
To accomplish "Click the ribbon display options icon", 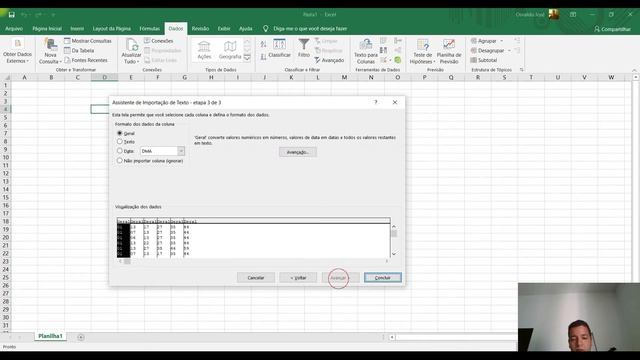I will click(x=573, y=14).
